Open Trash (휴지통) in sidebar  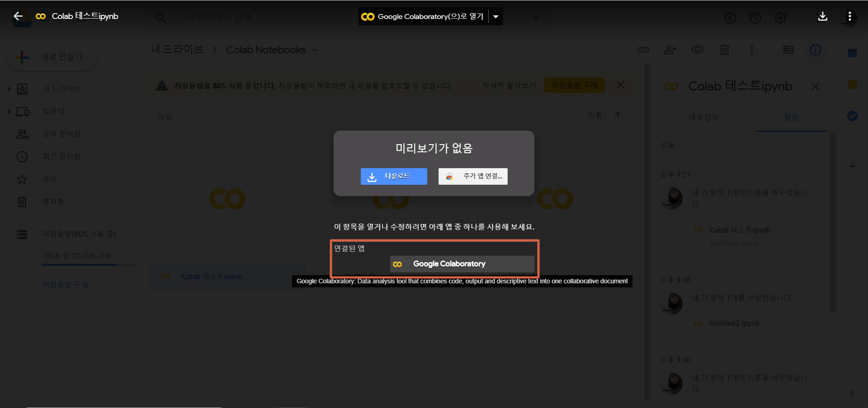pyautogui.click(x=53, y=202)
